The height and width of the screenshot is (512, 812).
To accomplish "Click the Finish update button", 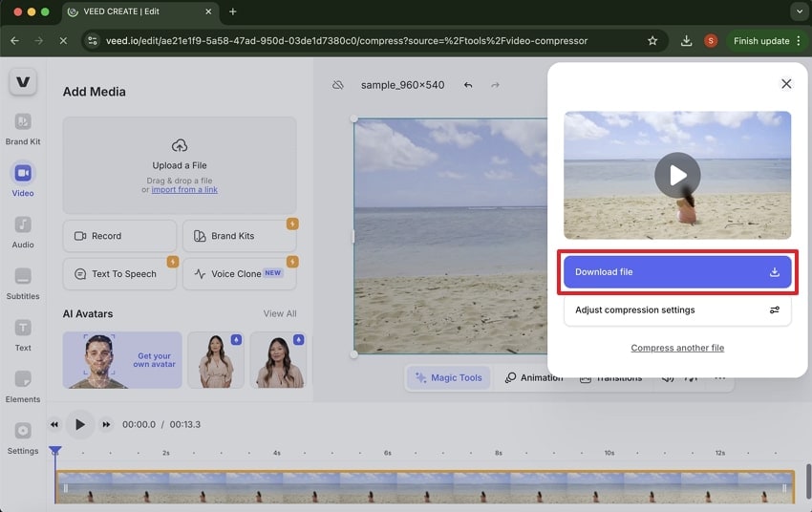I will pyautogui.click(x=761, y=40).
